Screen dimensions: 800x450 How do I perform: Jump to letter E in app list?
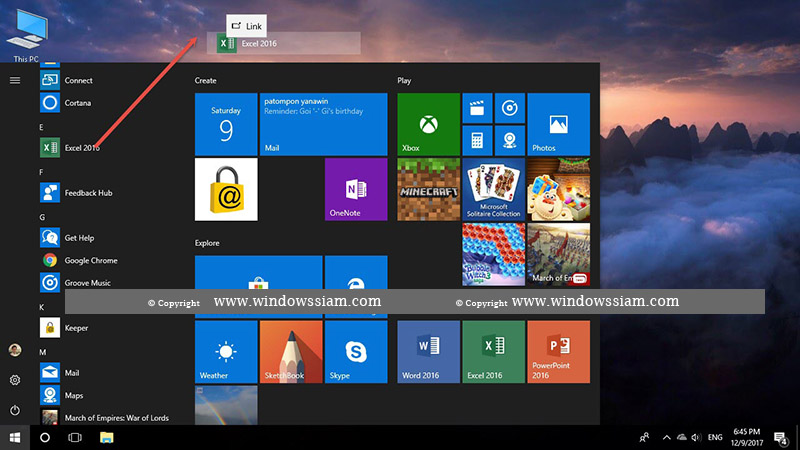(41, 127)
